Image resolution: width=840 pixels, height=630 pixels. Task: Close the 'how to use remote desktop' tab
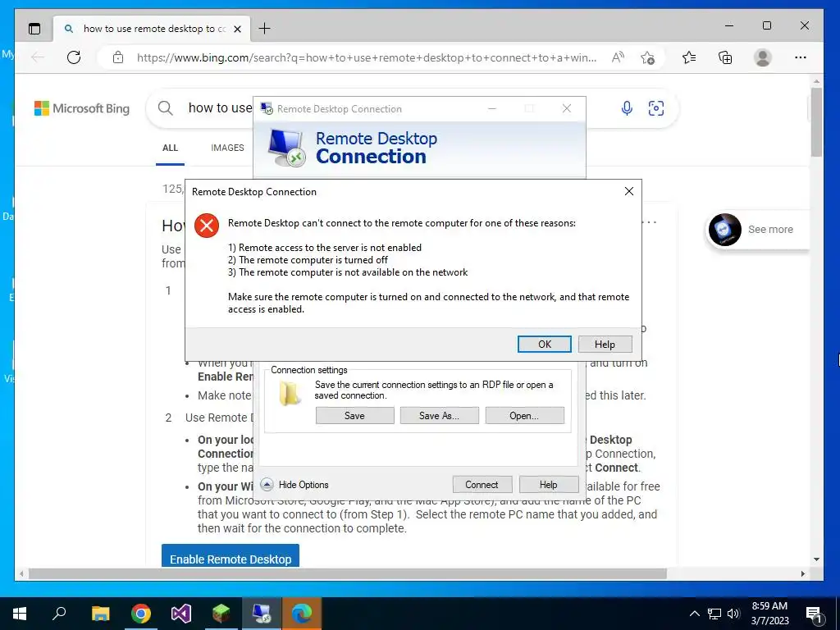[x=237, y=29]
